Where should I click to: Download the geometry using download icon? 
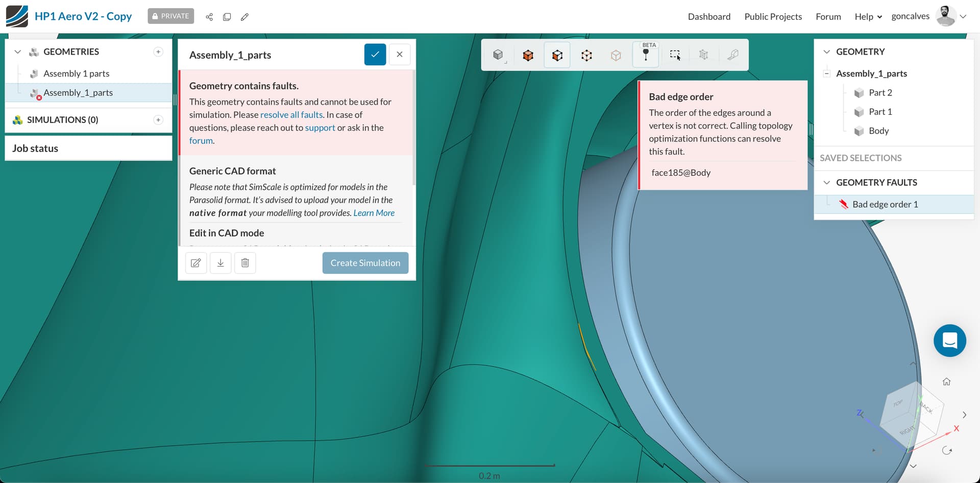220,263
